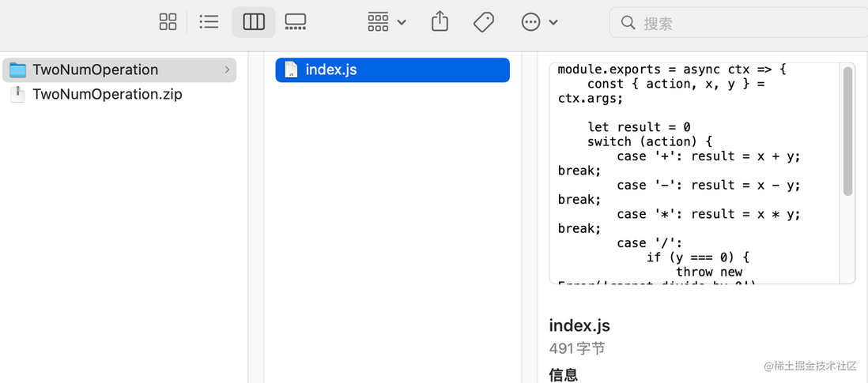This screenshot has width=868, height=383.
Task: Open the group-by options dropdown
Action: [x=387, y=22]
